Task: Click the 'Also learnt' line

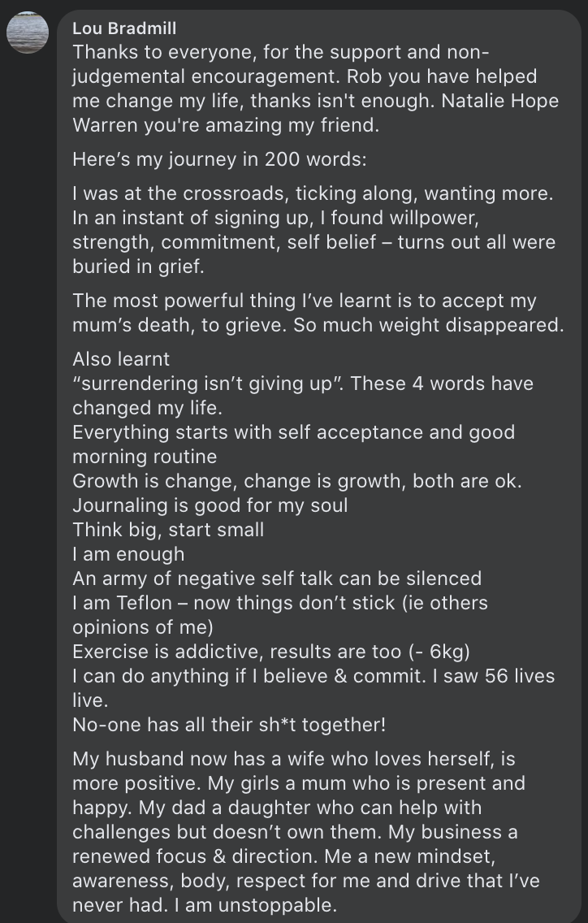Action: 121,359
